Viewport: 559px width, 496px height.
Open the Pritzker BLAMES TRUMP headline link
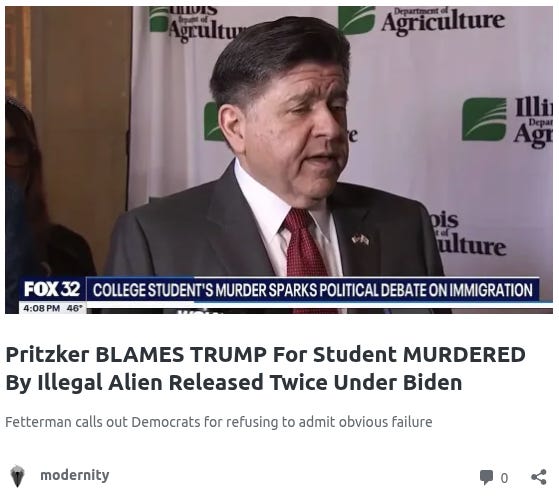pyautogui.click(x=265, y=368)
